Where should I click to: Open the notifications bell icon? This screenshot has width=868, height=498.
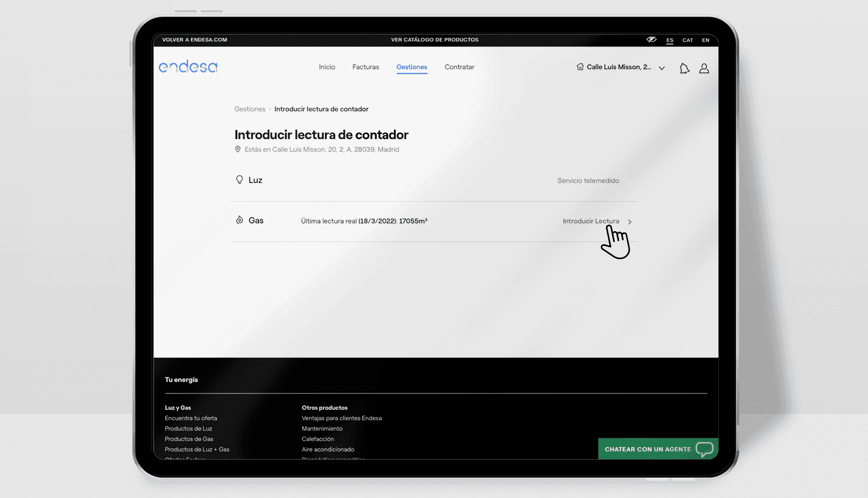point(684,68)
